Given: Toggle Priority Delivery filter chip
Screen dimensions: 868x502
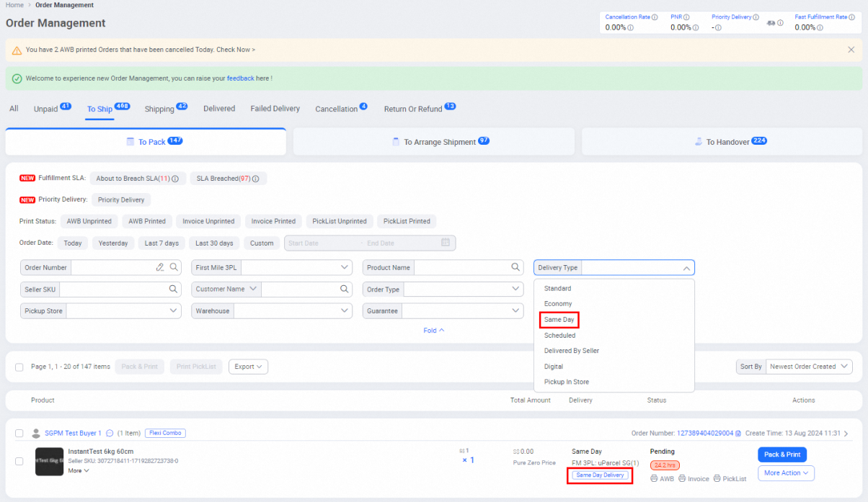Looking at the screenshot, I should pyautogui.click(x=121, y=200).
